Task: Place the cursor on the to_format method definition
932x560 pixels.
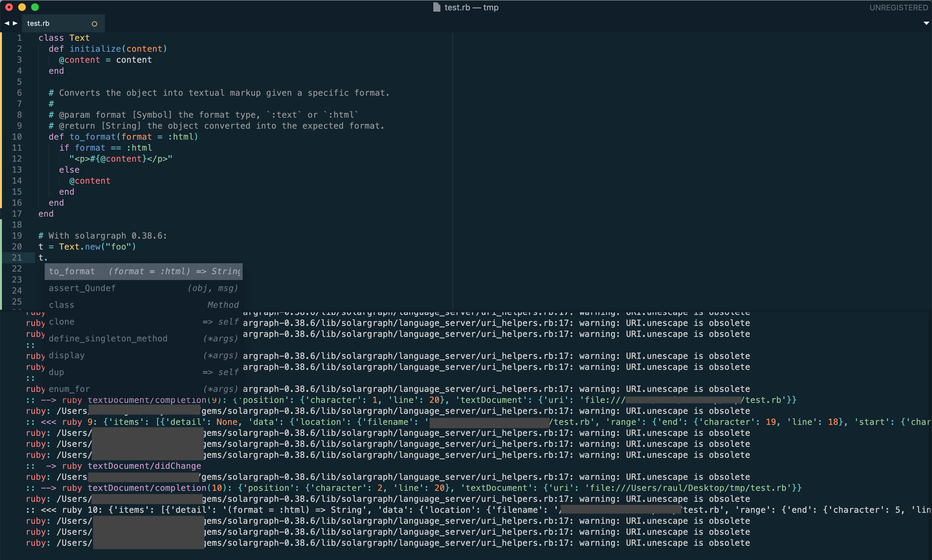Action: [x=93, y=136]
